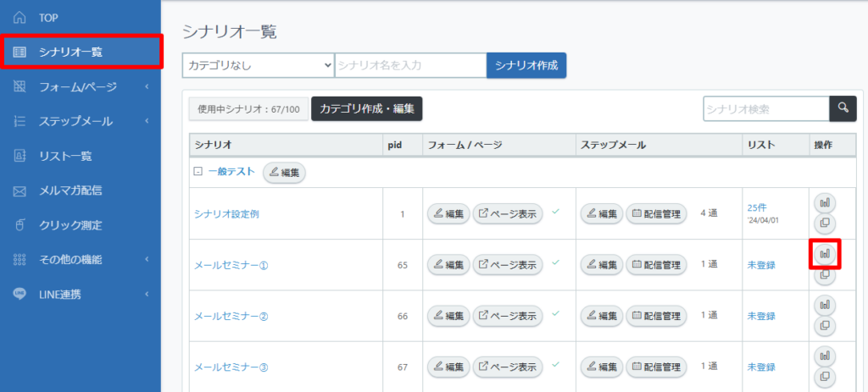
Task: Click the TOP home icon in sidebar
Action: tap(19, 19)
